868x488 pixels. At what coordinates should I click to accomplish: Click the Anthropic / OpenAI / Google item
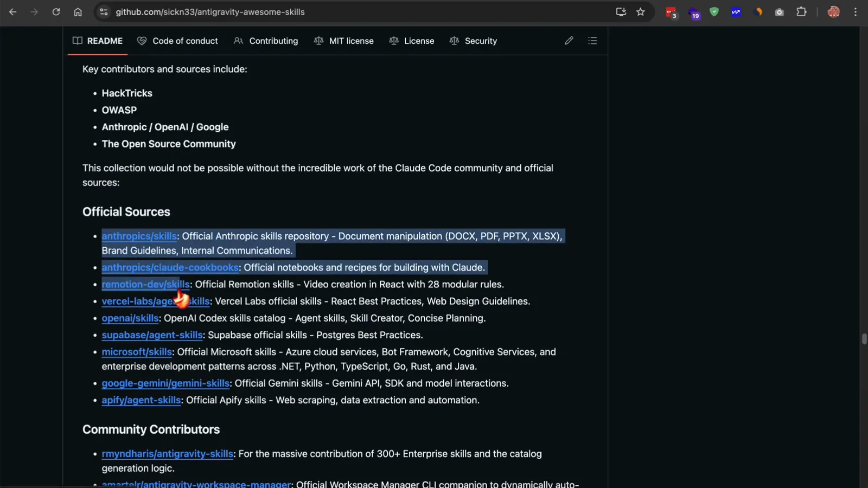[x=165, y=126]
